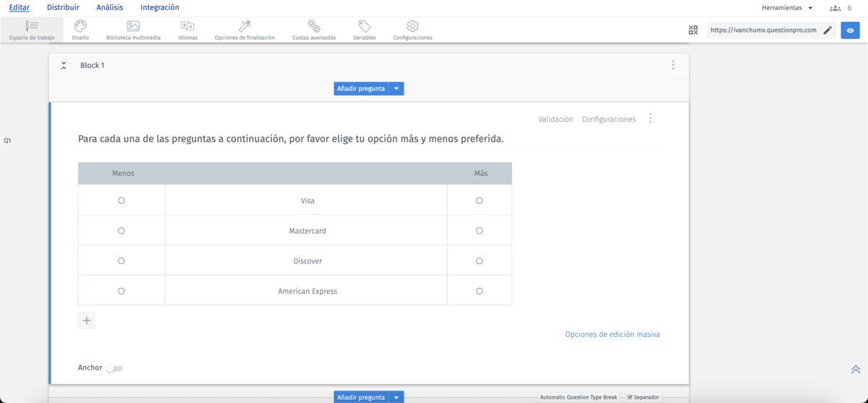Show the survey QR code icon
This screenshot has width=868, height=403.
pos(693,30)
